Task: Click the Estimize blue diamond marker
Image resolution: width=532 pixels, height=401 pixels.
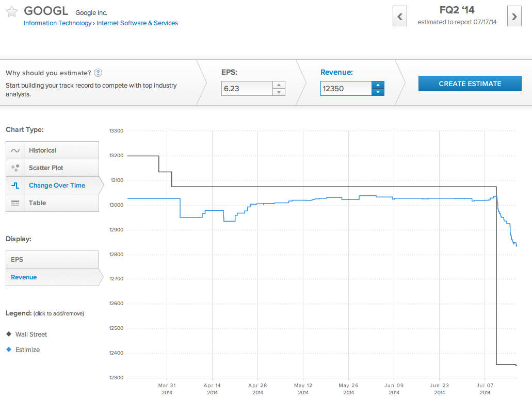Action: pos(9,349)
